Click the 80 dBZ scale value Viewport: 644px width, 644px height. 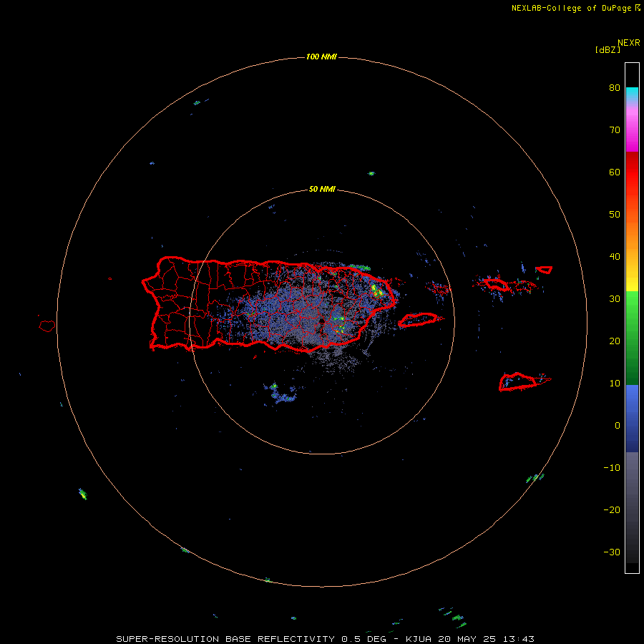(x=615, y=88)
